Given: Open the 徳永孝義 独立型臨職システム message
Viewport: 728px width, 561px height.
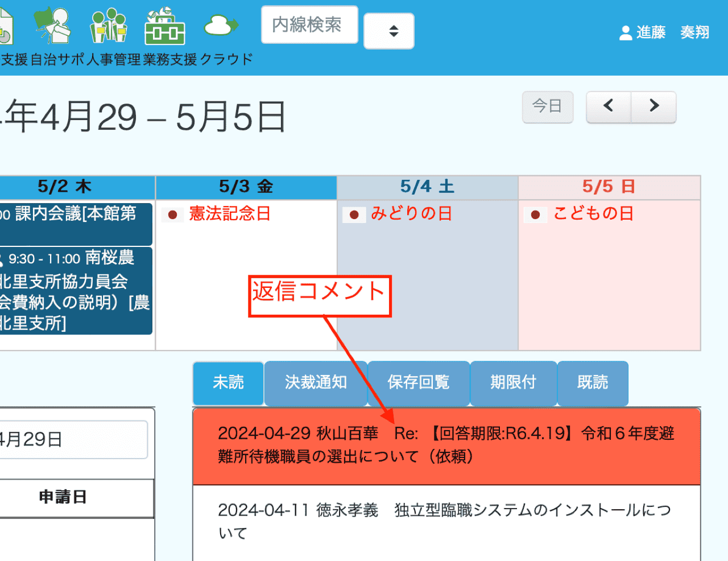Looking at the screenshot, I should [446, 521].
